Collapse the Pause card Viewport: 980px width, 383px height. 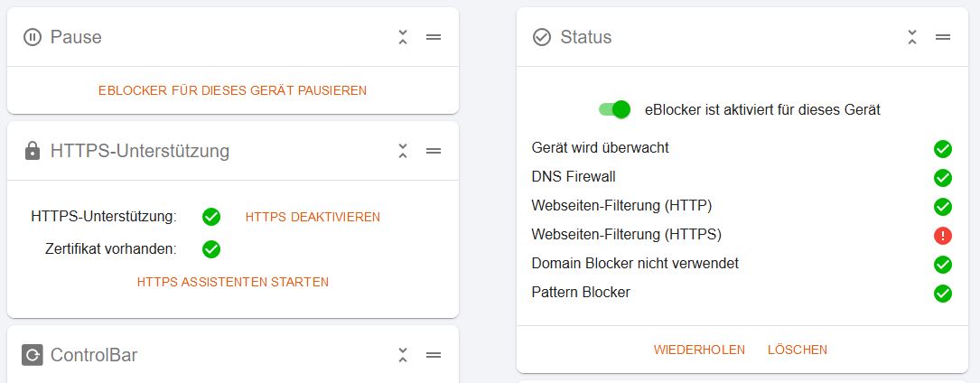[403, 37]
